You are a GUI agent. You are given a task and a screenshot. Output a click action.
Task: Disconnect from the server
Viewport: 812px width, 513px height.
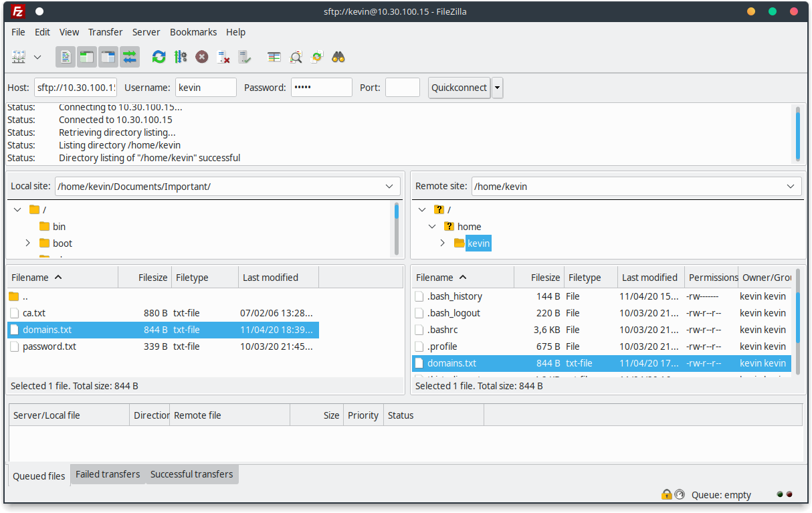point(223,57)
